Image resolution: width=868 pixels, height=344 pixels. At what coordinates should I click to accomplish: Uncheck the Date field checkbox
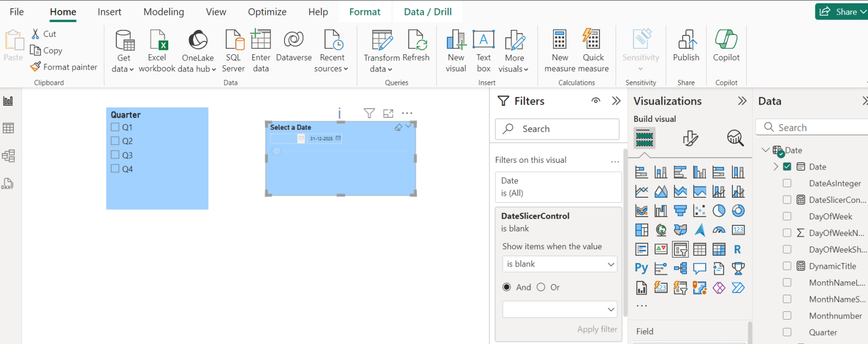pyautogui.click(x=787, y=166)
